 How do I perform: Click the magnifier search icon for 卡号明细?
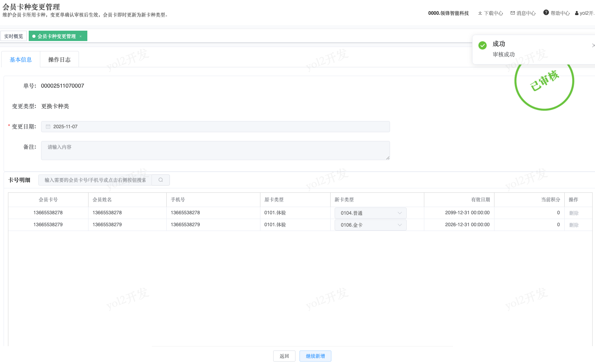[161, 180]
